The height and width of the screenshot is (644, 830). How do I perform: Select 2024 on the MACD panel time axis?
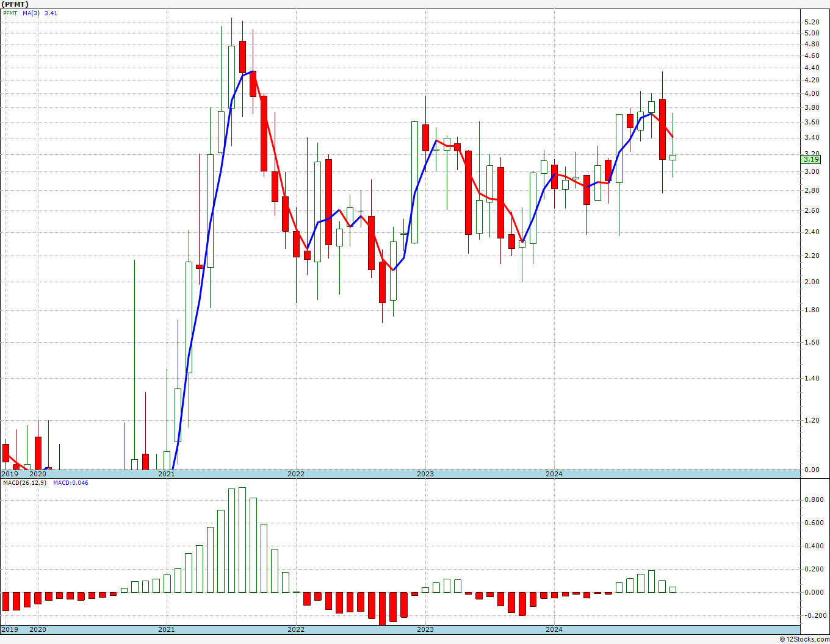click(x=554, y=629)
